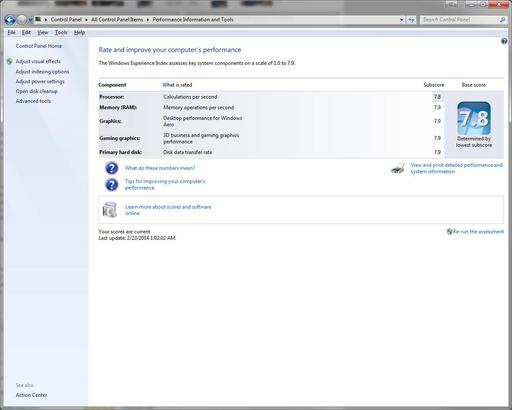This screenshot has width=512, height=410.
Task: Click the 7.8 base score badge
Action: 474,118
